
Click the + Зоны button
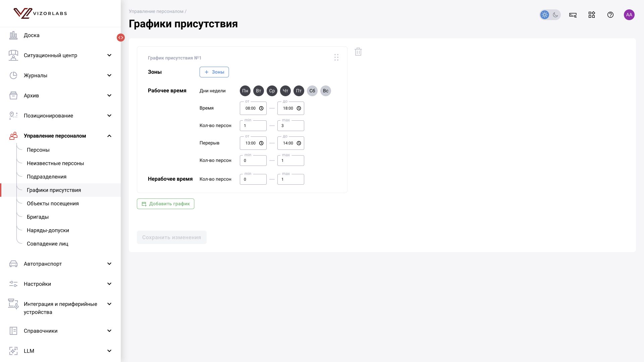214,72
